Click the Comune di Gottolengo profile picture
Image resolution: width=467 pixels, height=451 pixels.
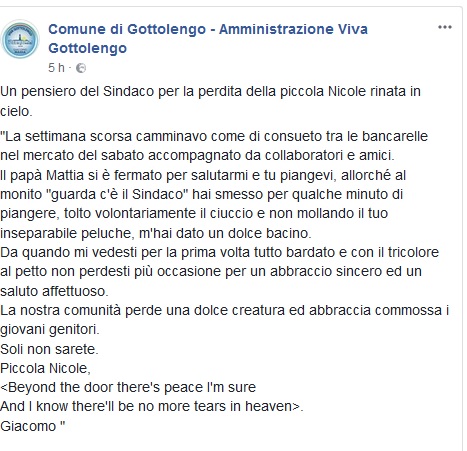(20, 40)
